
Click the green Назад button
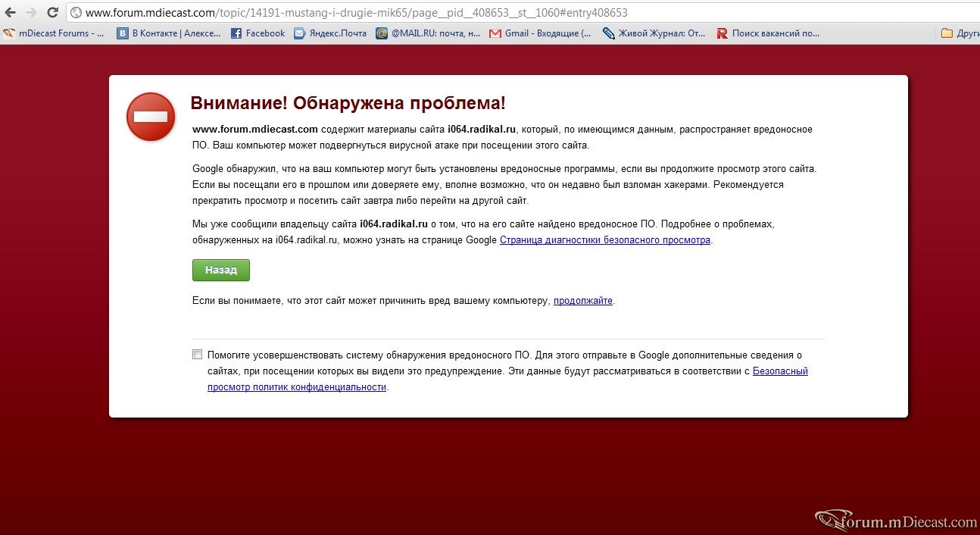pos(221,270)
